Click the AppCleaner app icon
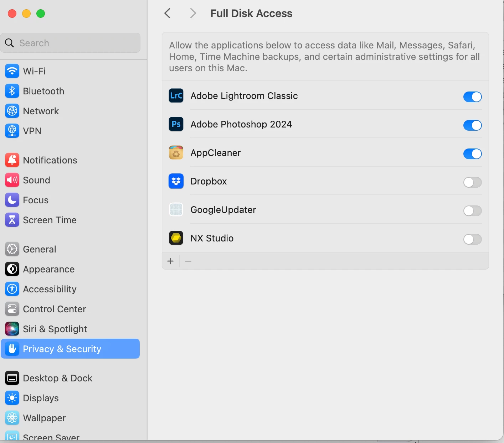The width and height of the screenshot is (504, 443). pos(176,152)
